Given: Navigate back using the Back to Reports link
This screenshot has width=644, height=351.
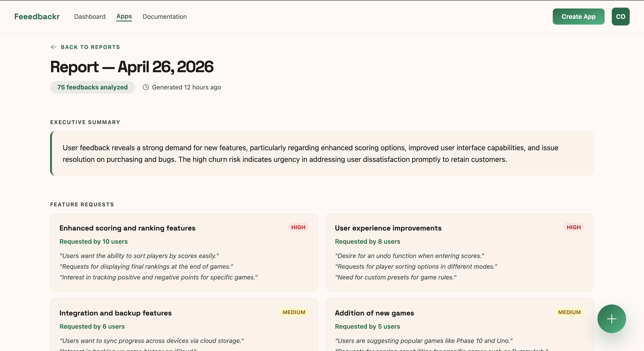Looking at the screenshot, I should pyautogui.click(x=90, y=47).
